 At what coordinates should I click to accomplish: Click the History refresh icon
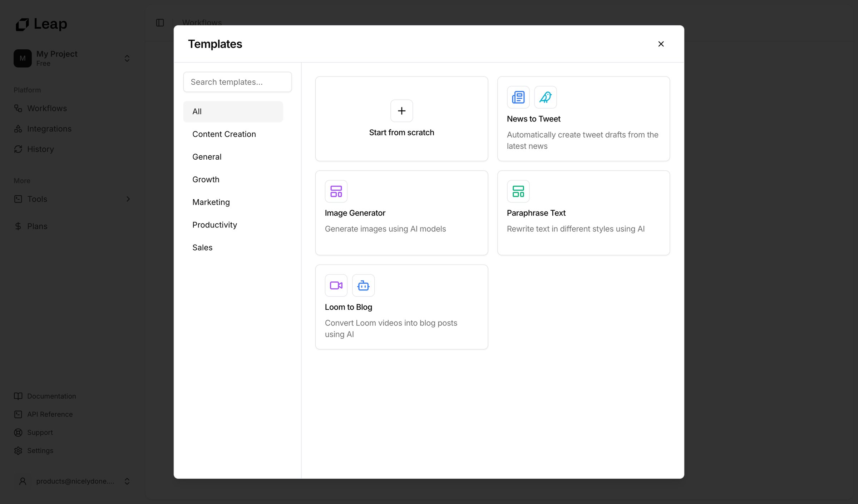(18, 149)
